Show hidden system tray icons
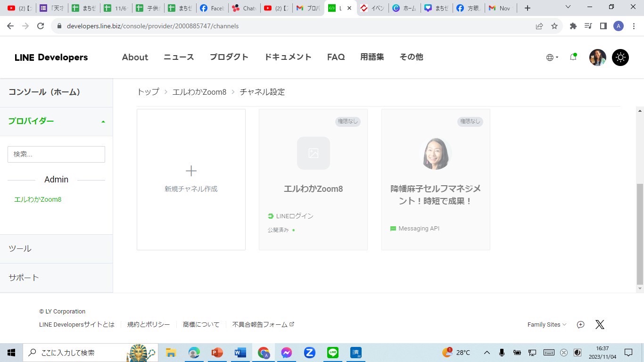Screen dimensions: 644x362 click(487, 353)
